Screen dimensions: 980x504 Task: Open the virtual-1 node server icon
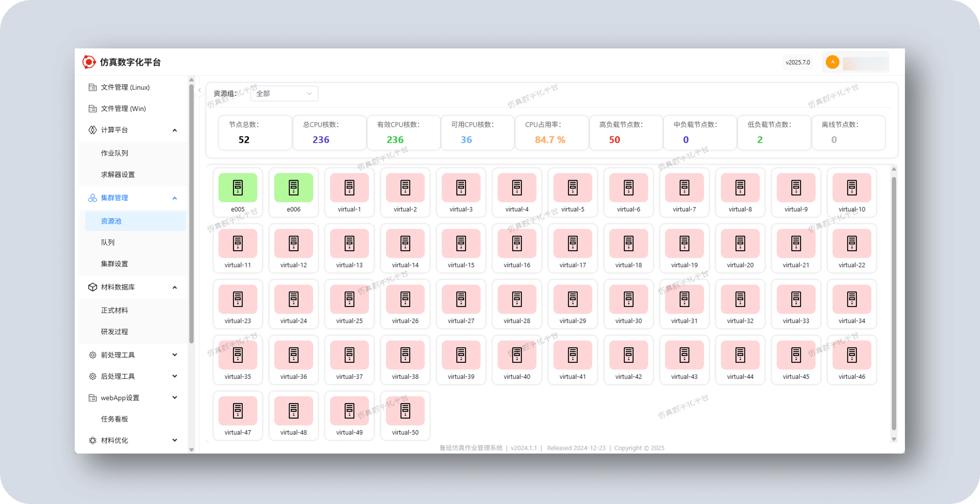coord(349,188)
